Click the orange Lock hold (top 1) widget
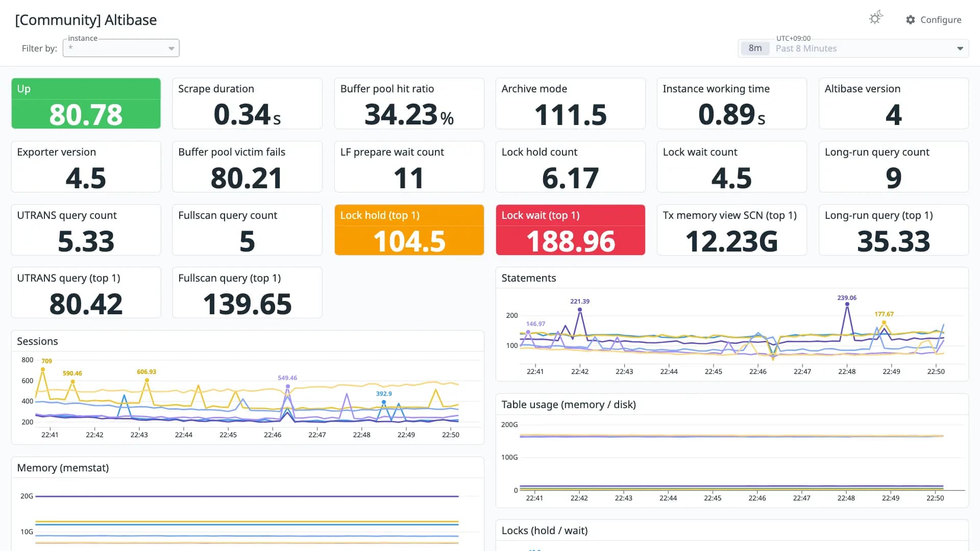Viewport: 980px width, 551px height. point(409,230)
